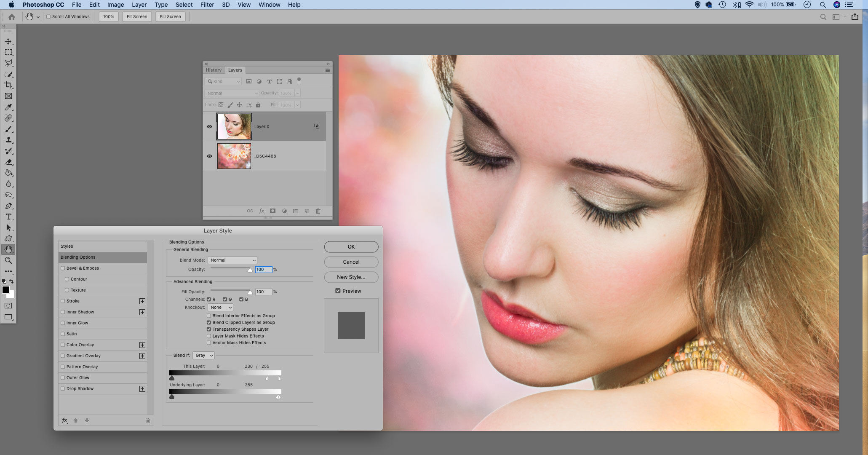Screen dimensions: 868x455
Task: Enable Blend Clipped Layers as Group
Action: click(209, 322)
